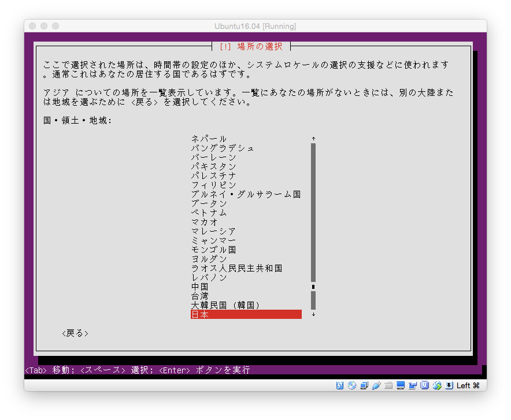Click the shared folders icon
Viewport: 511px width, 420px height.
(x=388, y=385)
